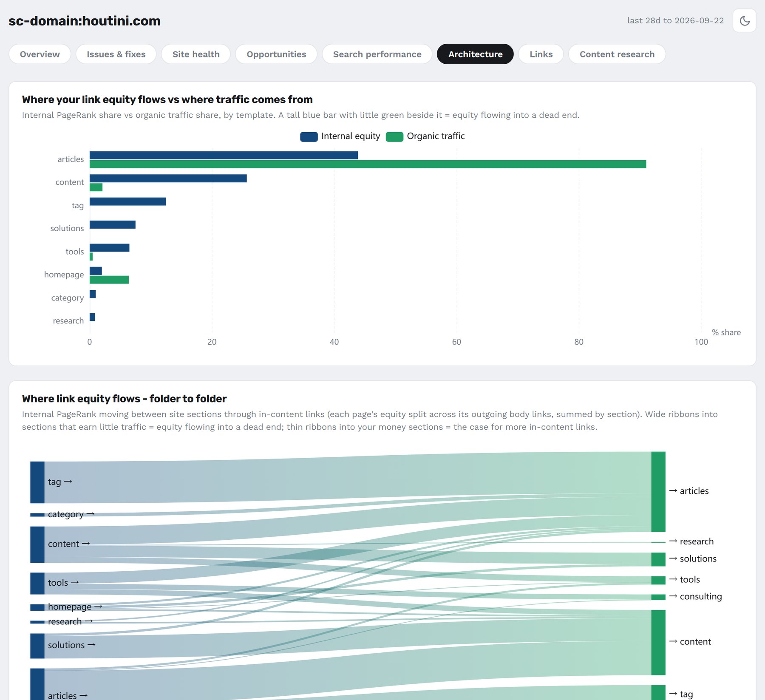
Task: Click the '→ content' destination node
Action: pos(658,642)
